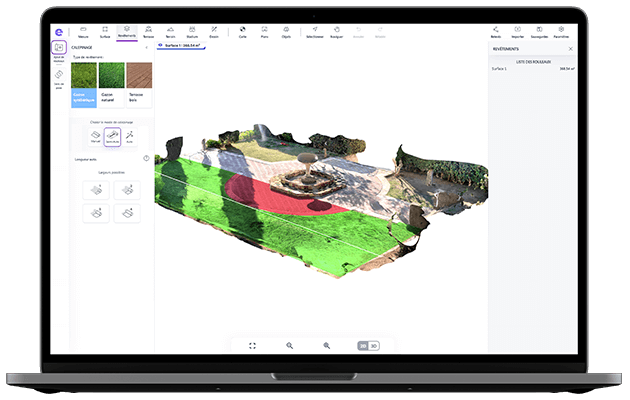
Task: Select the Surface tool in toolbar
Action: 105,32
